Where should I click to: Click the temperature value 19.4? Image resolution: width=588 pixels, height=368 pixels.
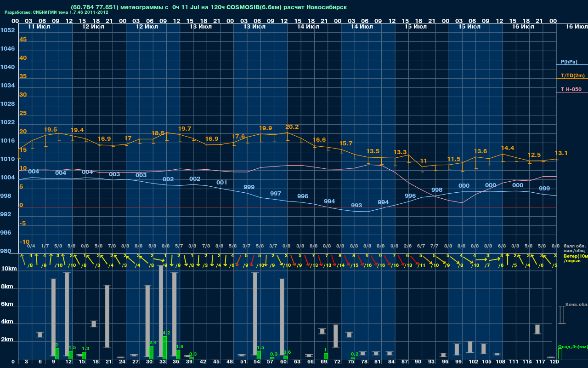pos(77,130)
